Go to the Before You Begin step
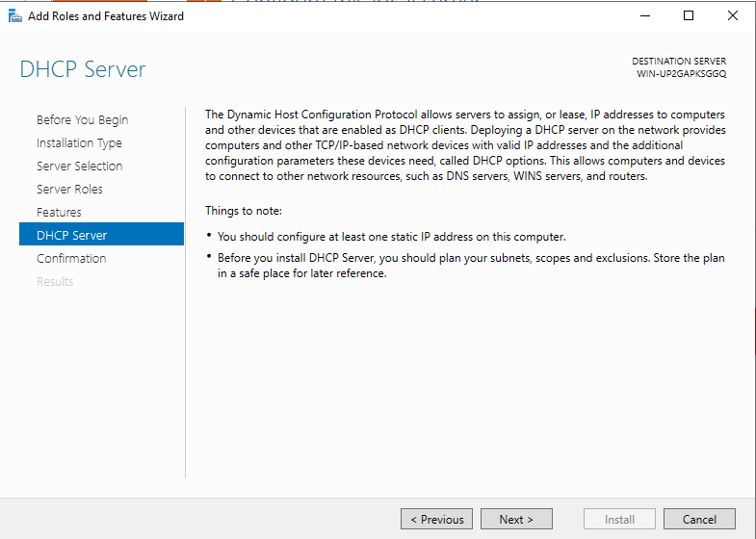 coord(82,120)
